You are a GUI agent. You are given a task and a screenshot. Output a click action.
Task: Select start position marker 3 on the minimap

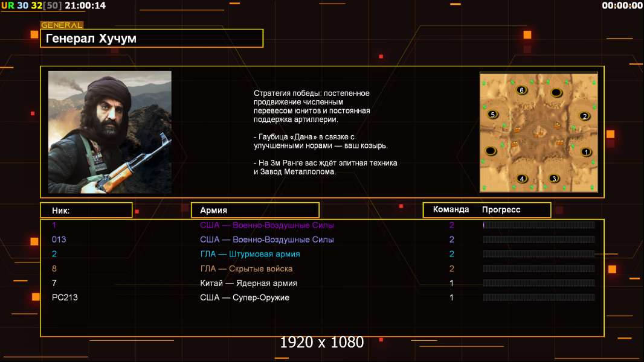(554, 179)
